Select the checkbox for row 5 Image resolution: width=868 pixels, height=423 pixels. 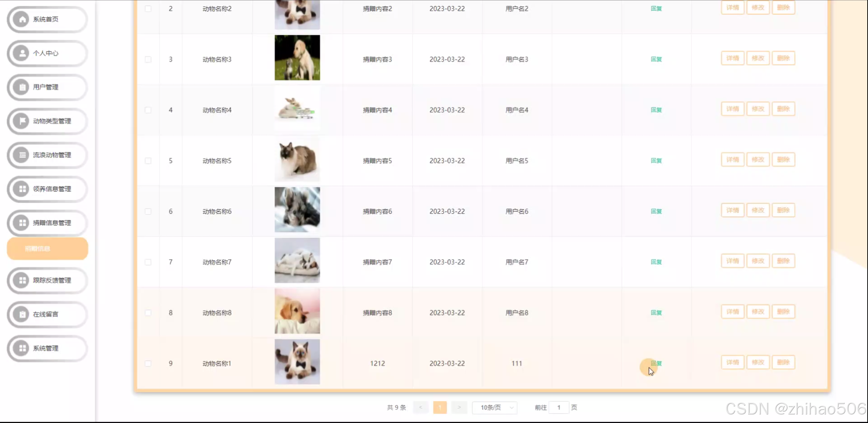(x=148, y=161)
